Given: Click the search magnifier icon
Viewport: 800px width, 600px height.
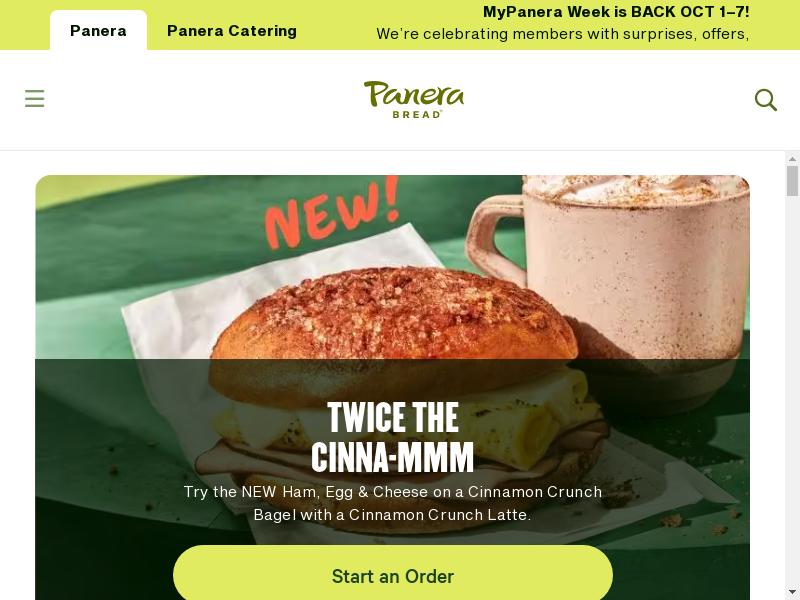Looking at the screenshot, I should [765, 99].
